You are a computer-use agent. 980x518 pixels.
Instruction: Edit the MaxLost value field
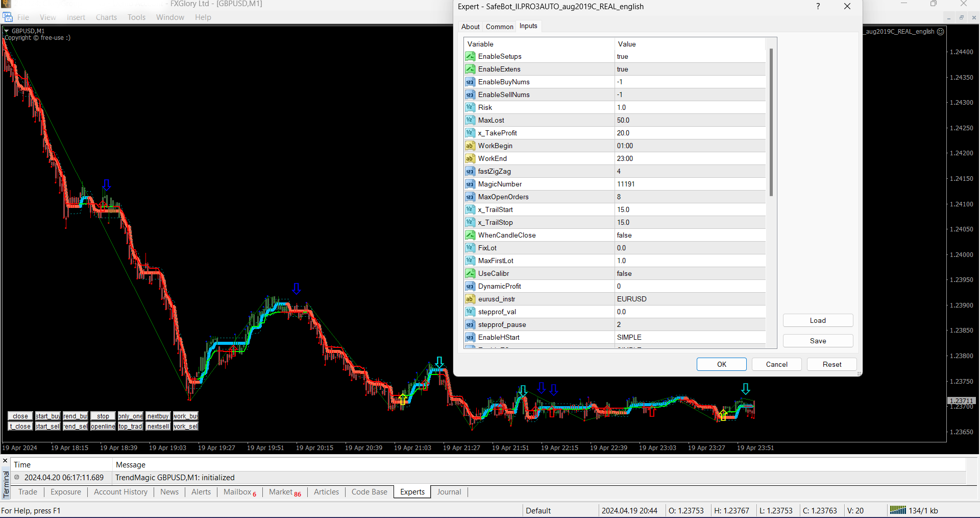[689, 120]
